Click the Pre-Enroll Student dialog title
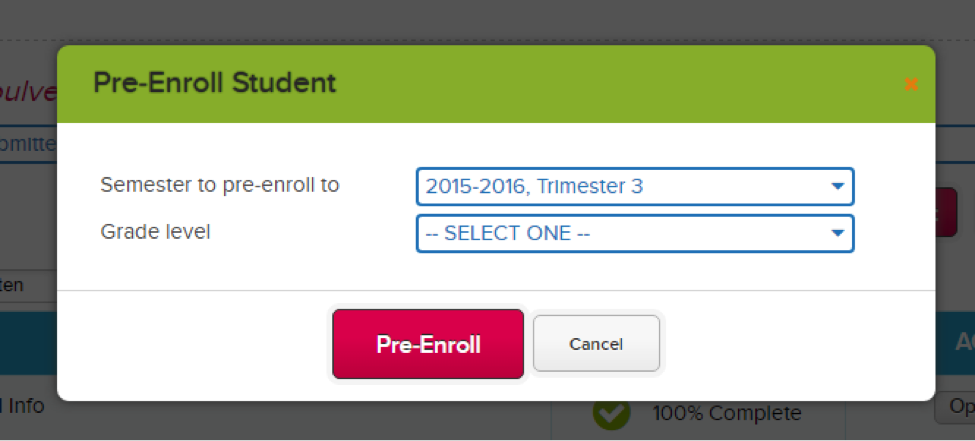Image resolution: width=975 pixels, height=441 pixels. coord(215,83)
